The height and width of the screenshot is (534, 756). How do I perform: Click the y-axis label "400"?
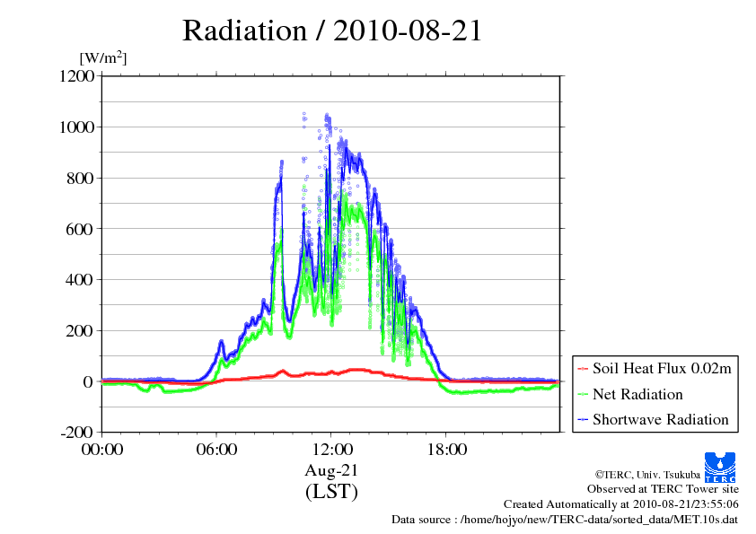click(80, 279)
